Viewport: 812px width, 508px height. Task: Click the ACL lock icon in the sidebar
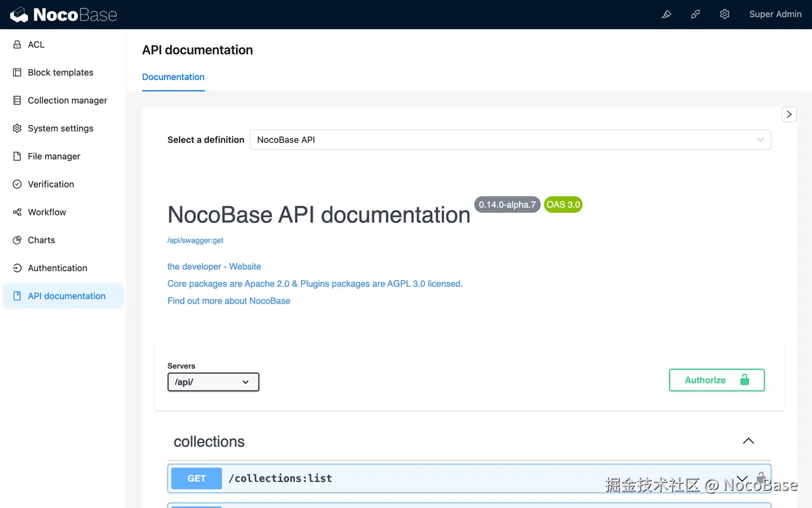(15, 44)
